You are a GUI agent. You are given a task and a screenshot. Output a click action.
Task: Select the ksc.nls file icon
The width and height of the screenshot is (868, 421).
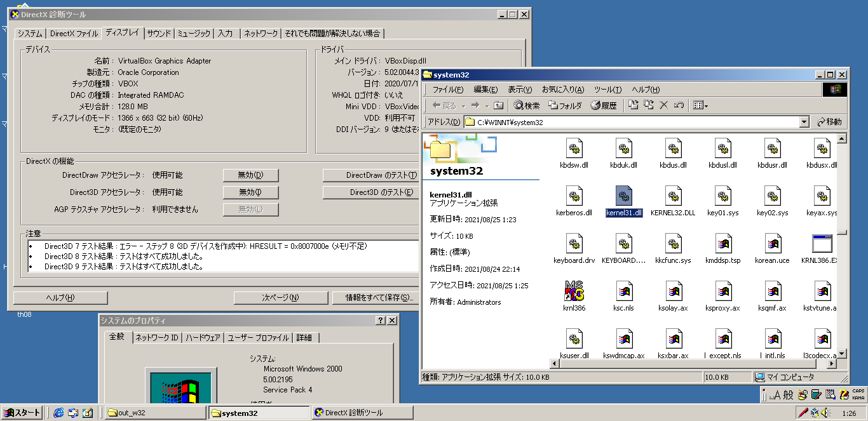(624, 291)
